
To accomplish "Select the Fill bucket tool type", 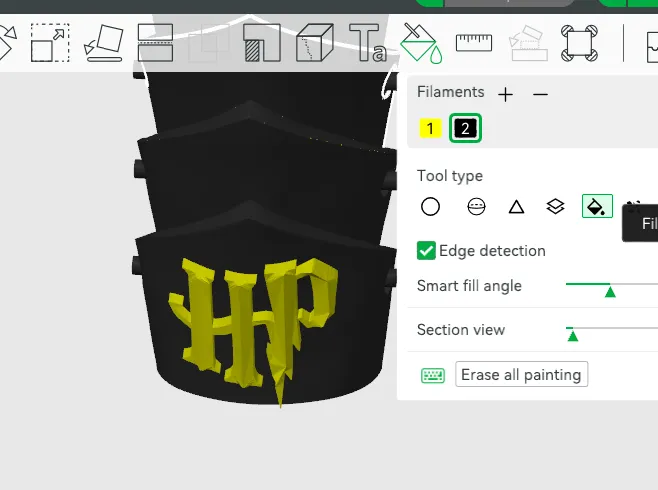I will click(597, 206).
